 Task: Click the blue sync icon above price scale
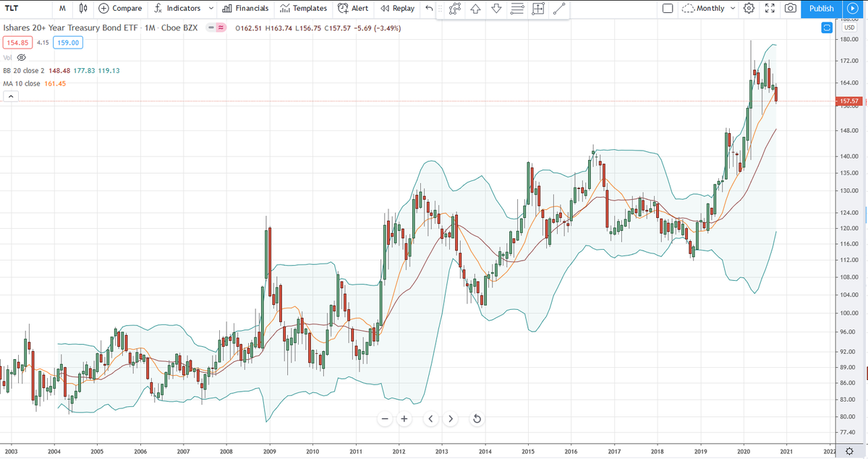coord(827,28)
